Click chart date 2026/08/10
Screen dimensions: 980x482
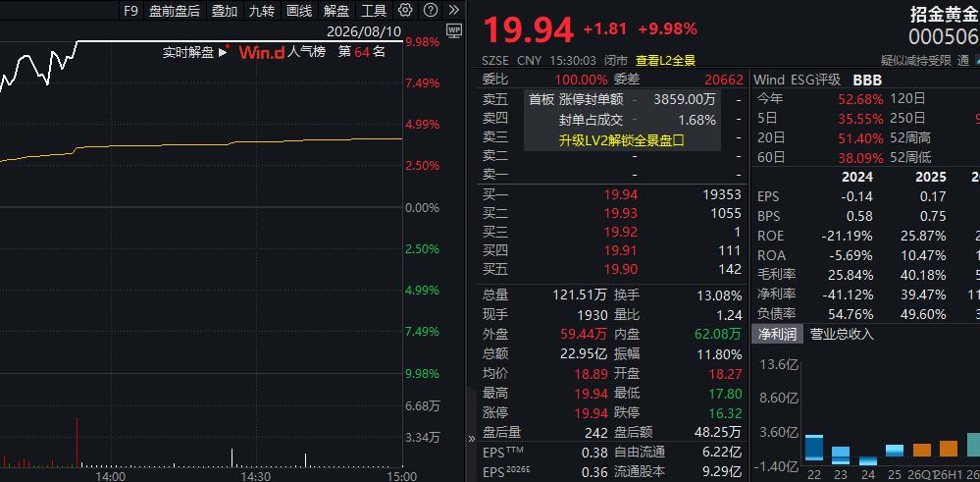[x=364, y=30]
